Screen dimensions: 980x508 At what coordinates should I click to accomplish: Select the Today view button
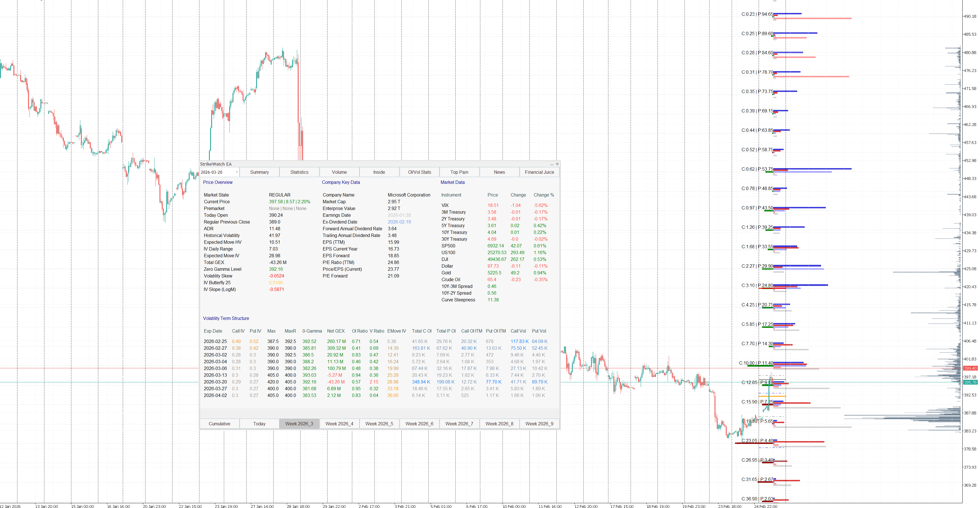pos(259,423)
